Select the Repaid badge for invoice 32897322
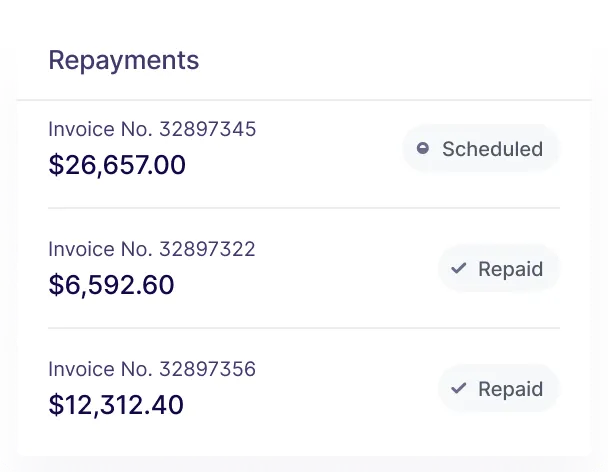Screen dimensions: 608x472 point(498,269)
